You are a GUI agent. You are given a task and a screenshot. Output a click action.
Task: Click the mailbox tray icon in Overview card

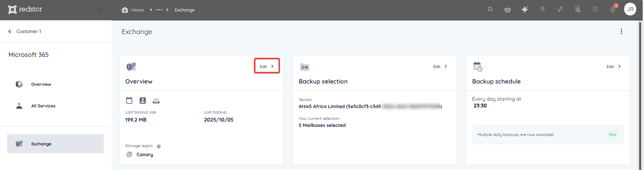pos(156,101)
